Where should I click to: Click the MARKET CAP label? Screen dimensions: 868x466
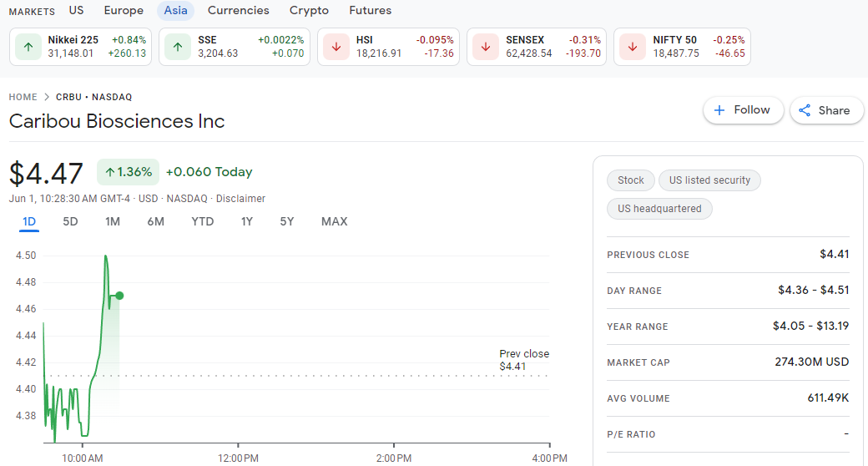(x=638, y=363)
